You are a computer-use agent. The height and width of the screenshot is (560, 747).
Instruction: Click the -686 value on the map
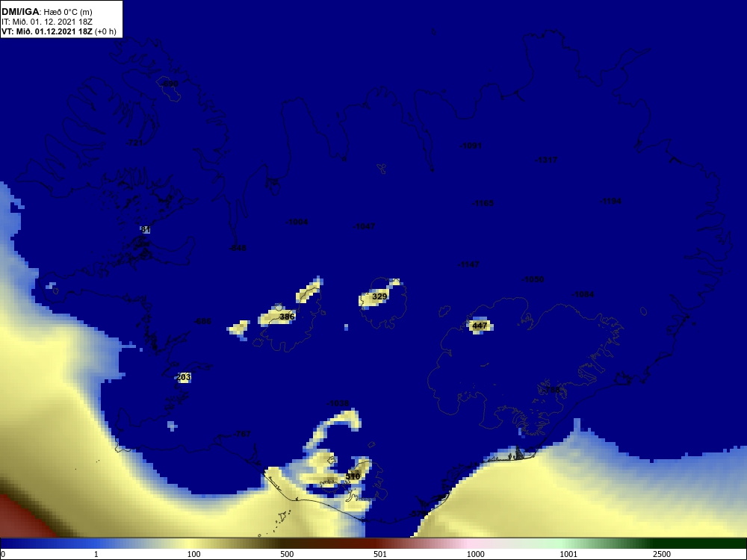202,321
